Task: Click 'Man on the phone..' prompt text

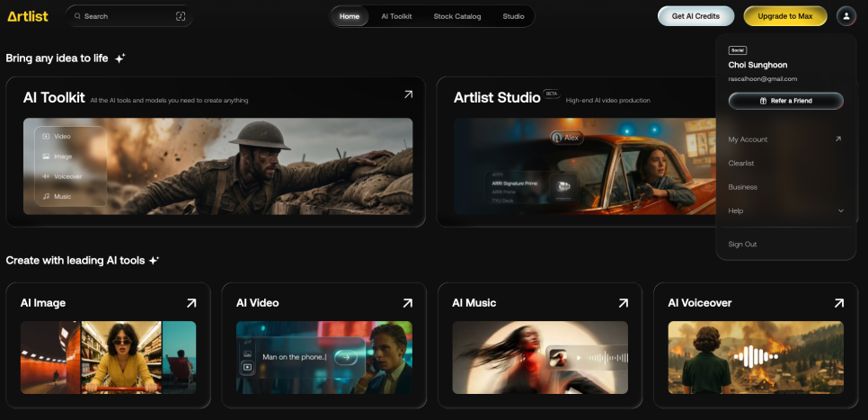Action: pyautogui.click(x=295, y=357)
